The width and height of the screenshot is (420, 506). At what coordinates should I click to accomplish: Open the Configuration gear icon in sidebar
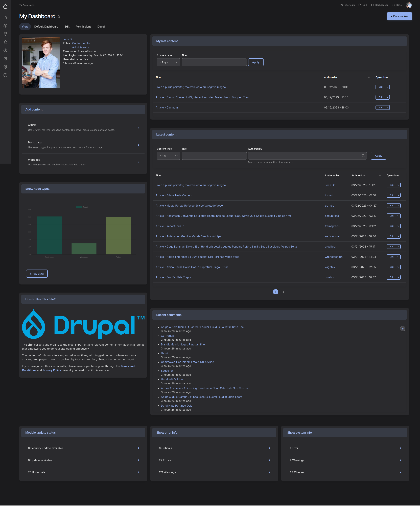coord(5,67)
